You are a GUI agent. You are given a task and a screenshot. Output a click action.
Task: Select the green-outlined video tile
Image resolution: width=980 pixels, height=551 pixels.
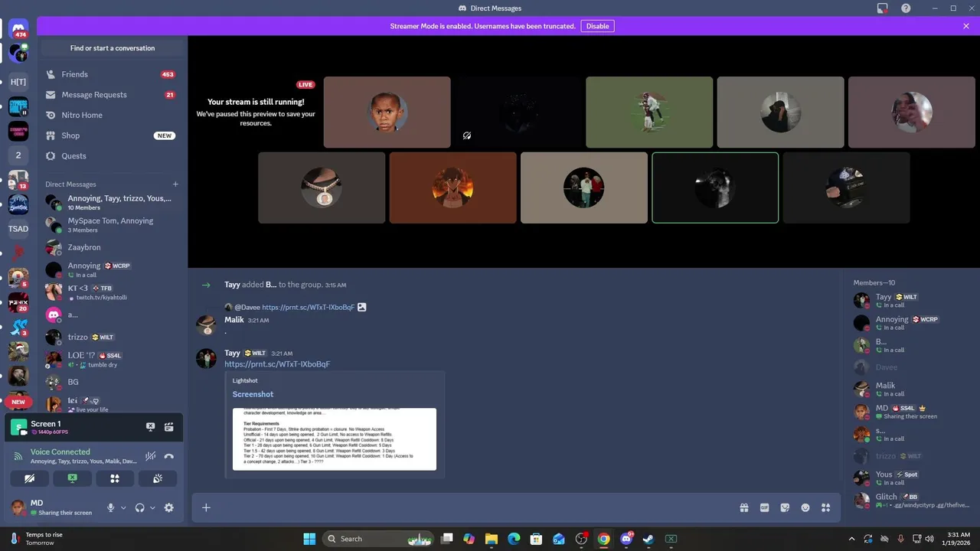click(715, 187)
